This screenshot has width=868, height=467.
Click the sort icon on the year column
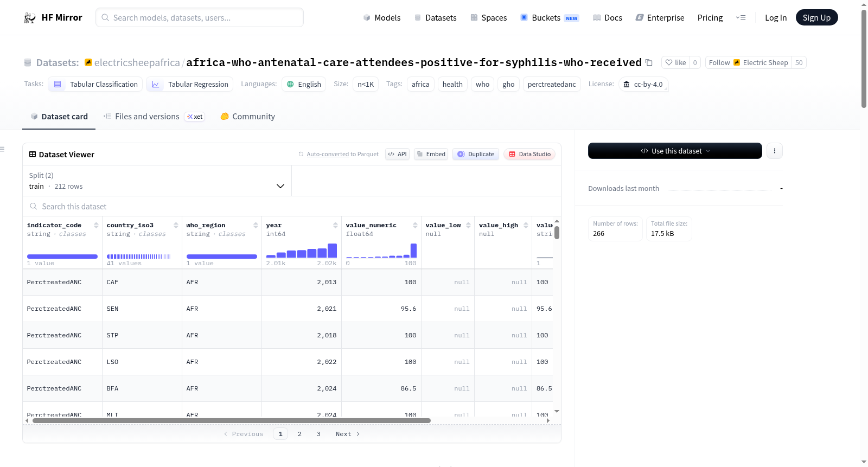(x=335, y=225)
